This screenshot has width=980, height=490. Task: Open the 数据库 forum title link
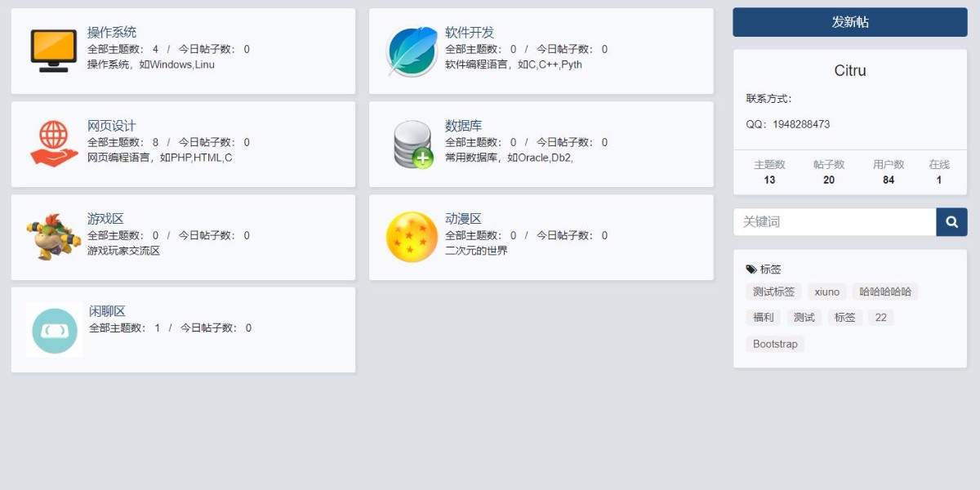(x=464, y=126)
